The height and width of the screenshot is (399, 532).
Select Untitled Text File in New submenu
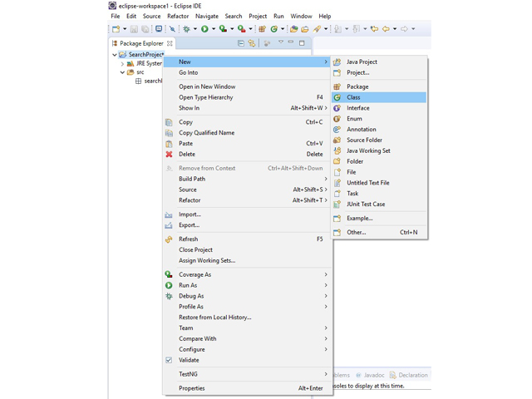(379, 183)
